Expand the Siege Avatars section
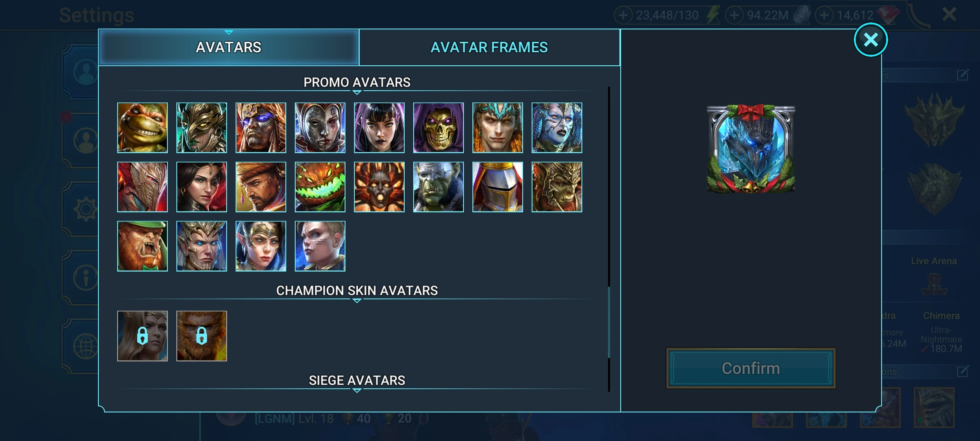 coord(356,381)
